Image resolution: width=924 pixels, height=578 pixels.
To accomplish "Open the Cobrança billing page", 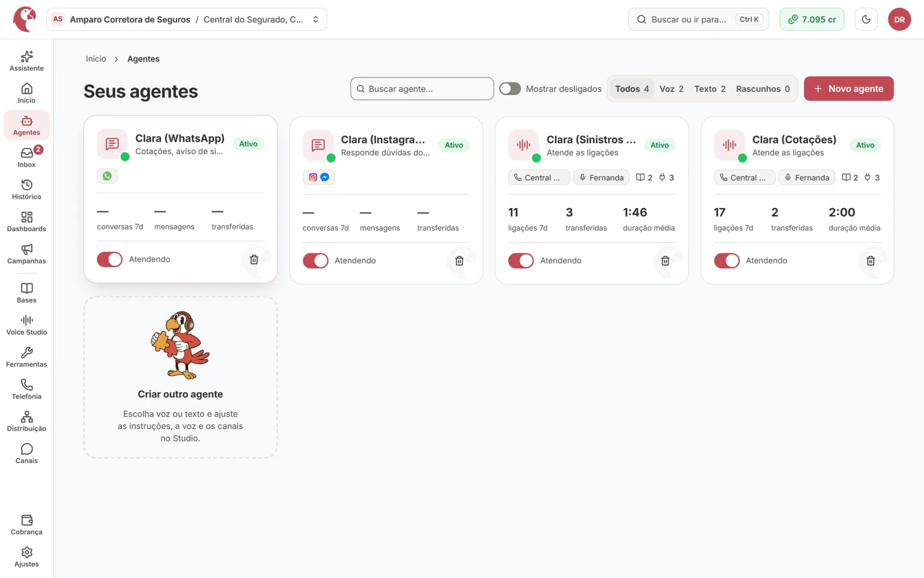I will pos(26,525).
